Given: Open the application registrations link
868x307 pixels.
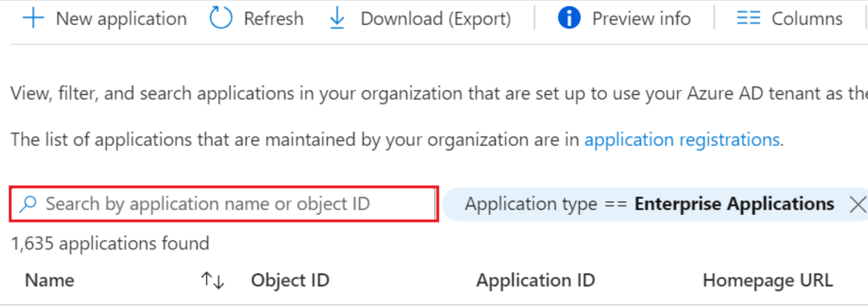Looking at the screenshot, I should pos(682,140).
